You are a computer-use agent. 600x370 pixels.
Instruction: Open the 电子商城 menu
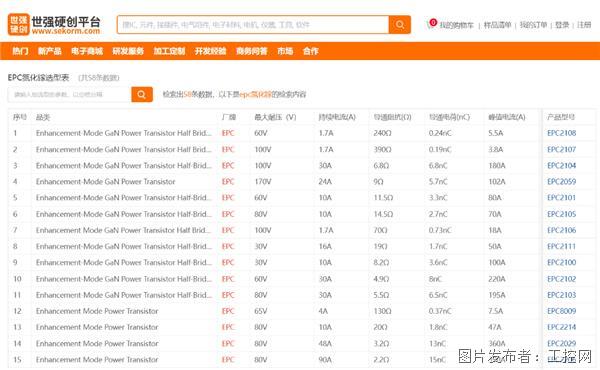point(87,51)
